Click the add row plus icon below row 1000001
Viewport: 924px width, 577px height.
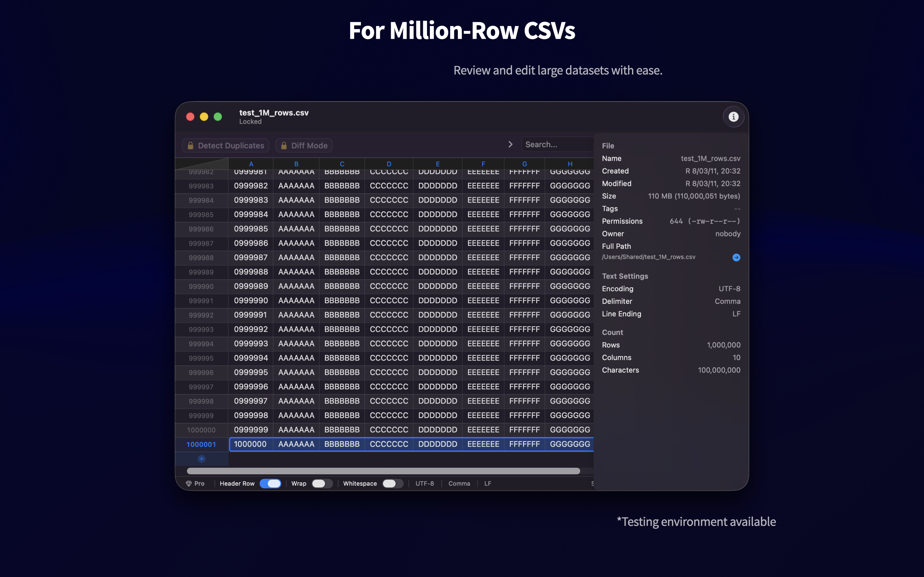pos(201,459)
